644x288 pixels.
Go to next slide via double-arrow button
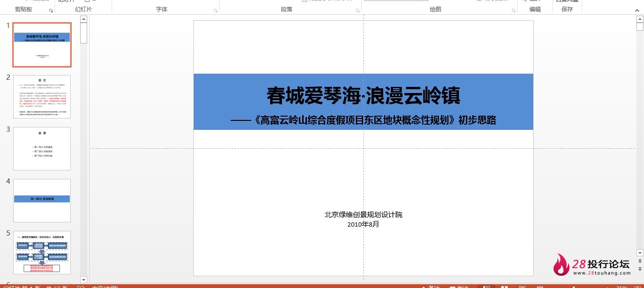pyautogui.click(x=640, y=268)
